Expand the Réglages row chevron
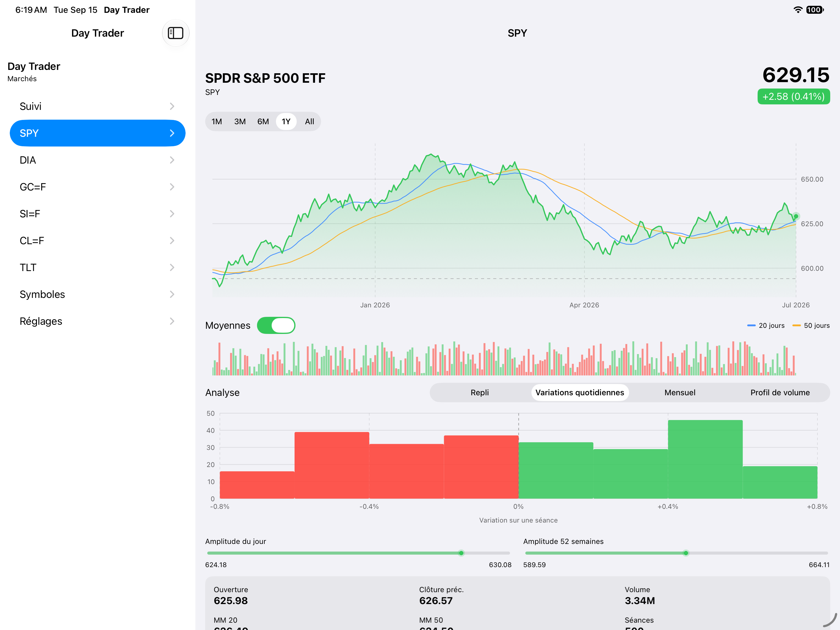 (172, 321)
